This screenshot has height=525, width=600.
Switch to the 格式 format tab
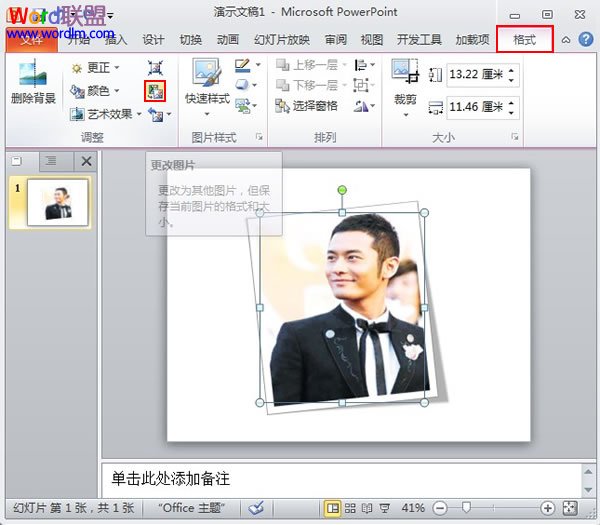525,39
